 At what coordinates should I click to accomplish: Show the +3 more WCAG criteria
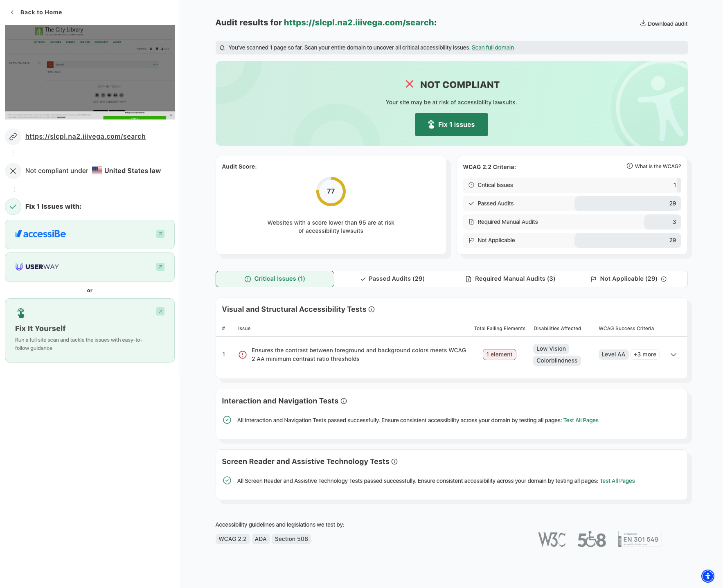(645, 354)
